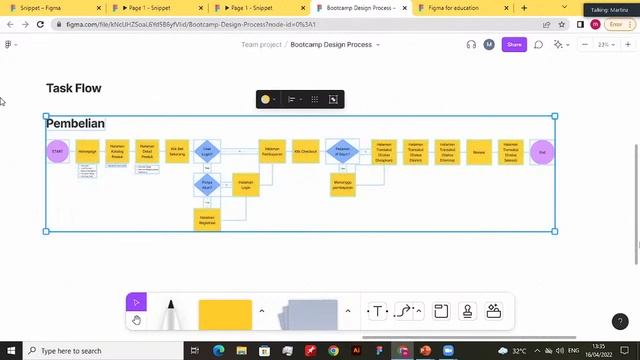Screen dimensions: 640x360
Task: Choose the Text tool
Action: pyautogui.click(x=378, y=311)
